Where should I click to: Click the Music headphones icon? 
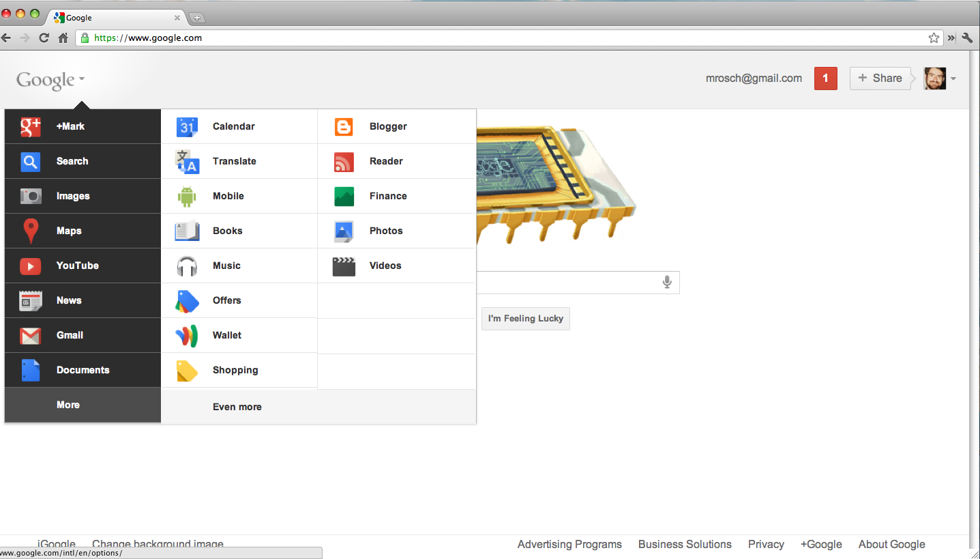[x=187, y=266]
